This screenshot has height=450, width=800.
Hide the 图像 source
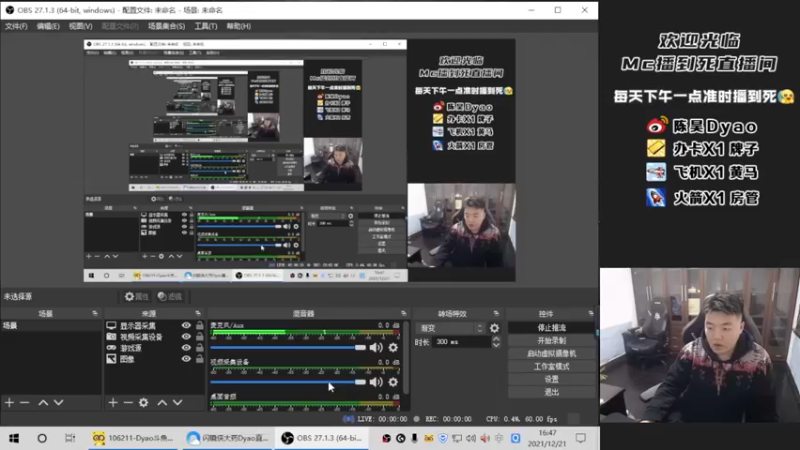186,359
